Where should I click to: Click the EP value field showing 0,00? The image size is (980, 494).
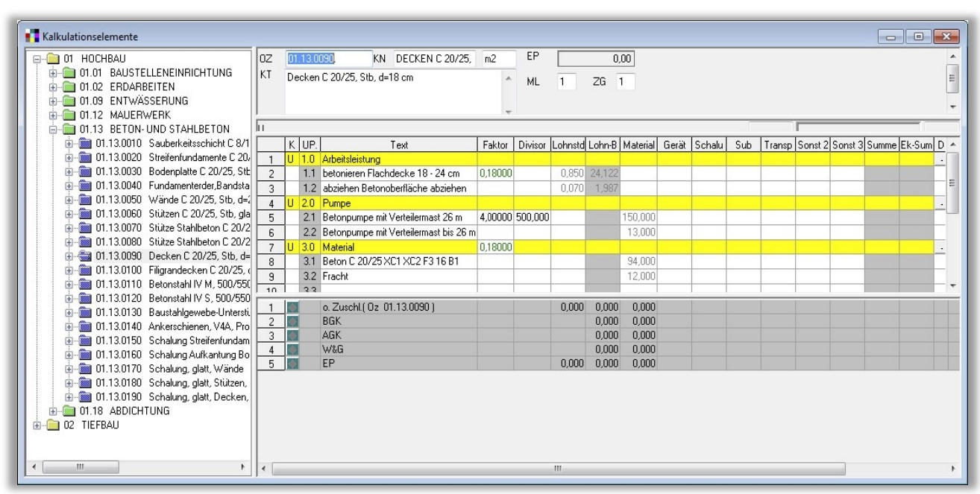coord(596,57)
